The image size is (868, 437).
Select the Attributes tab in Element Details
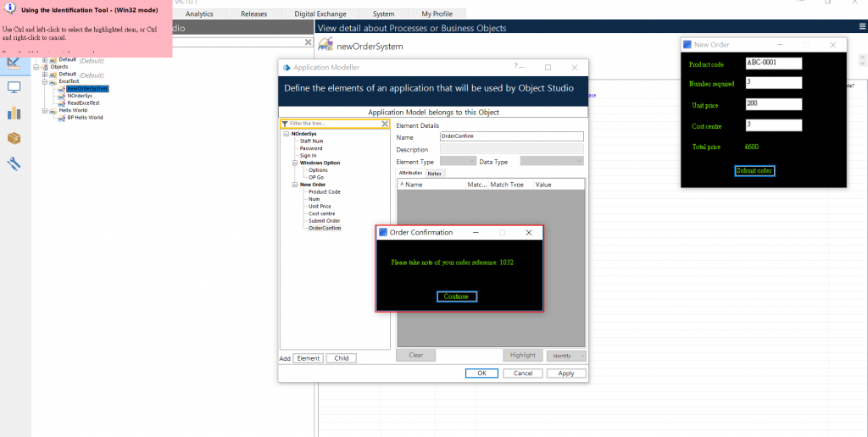pyautogui.click(x=411, y=173)
